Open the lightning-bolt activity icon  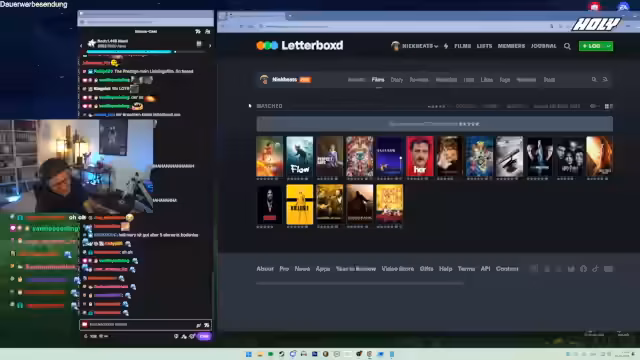point(446,46)
